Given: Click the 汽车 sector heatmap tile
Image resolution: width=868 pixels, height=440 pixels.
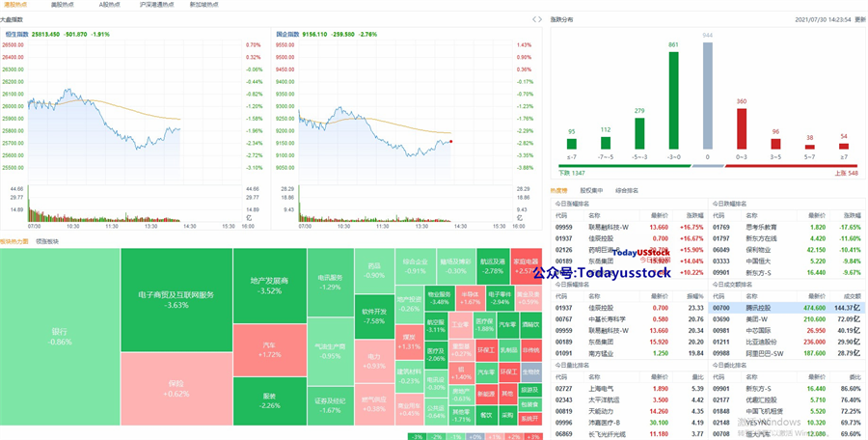Looking at the screenshot, I should click(270, 349).
